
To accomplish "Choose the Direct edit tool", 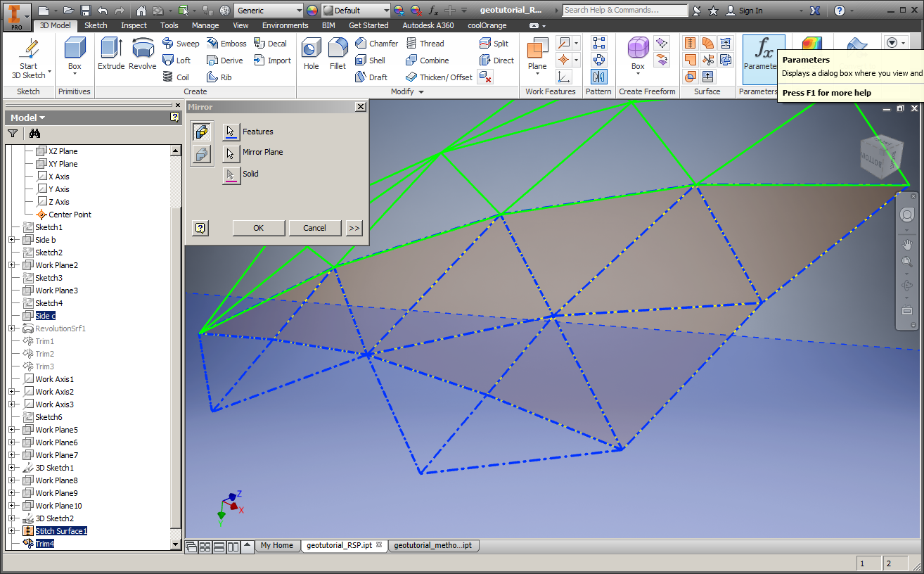I will pos(496,60).
